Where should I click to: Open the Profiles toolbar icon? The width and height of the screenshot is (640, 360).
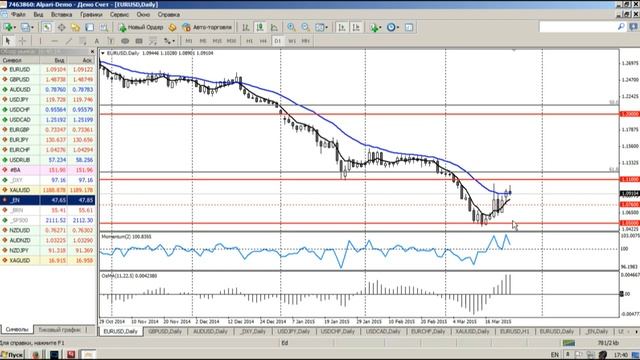coord(25,27)
